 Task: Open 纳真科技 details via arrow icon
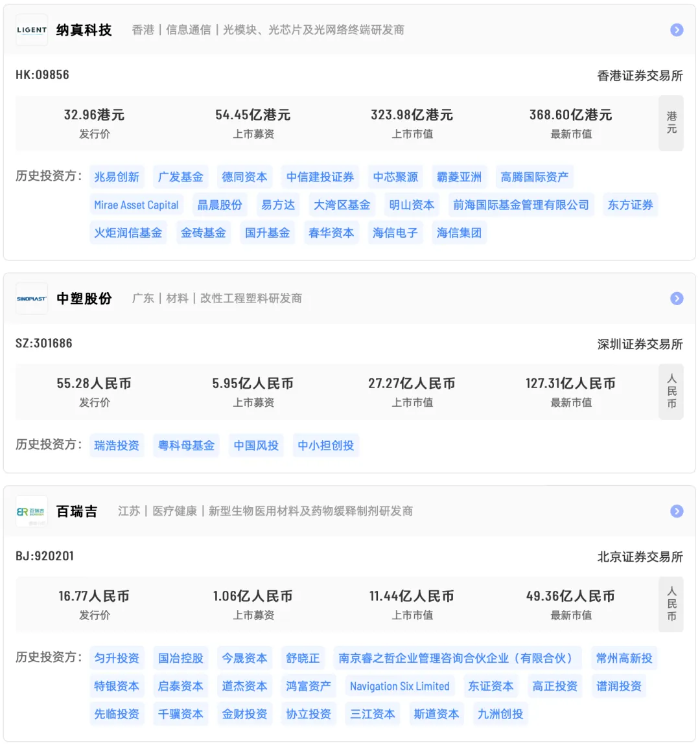[677, 30]
